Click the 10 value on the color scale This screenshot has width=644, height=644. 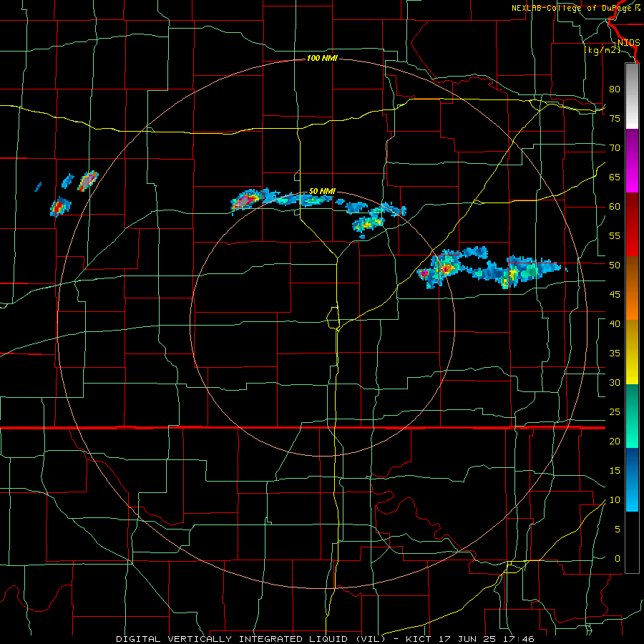pyautogui.click(x=615, y=500)
